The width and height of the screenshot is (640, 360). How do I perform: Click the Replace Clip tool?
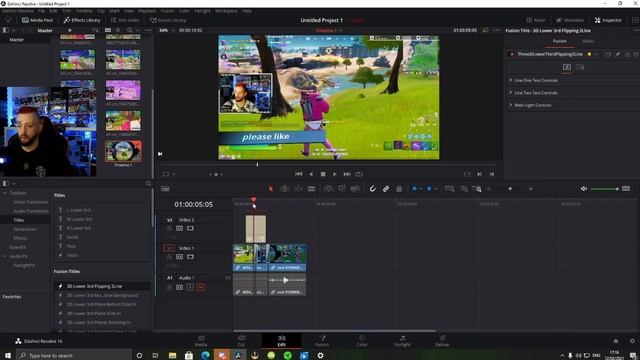pyautogui.click(x=355, y=189)
